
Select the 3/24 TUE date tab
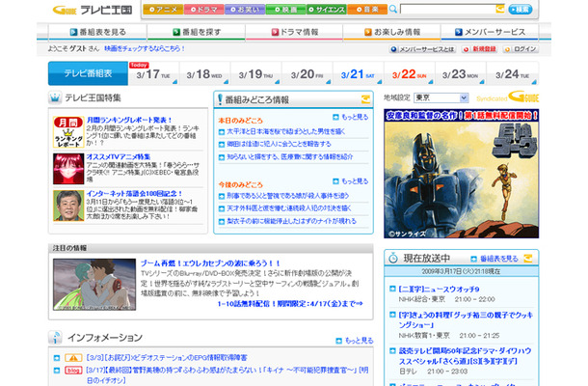click(512, 74)
